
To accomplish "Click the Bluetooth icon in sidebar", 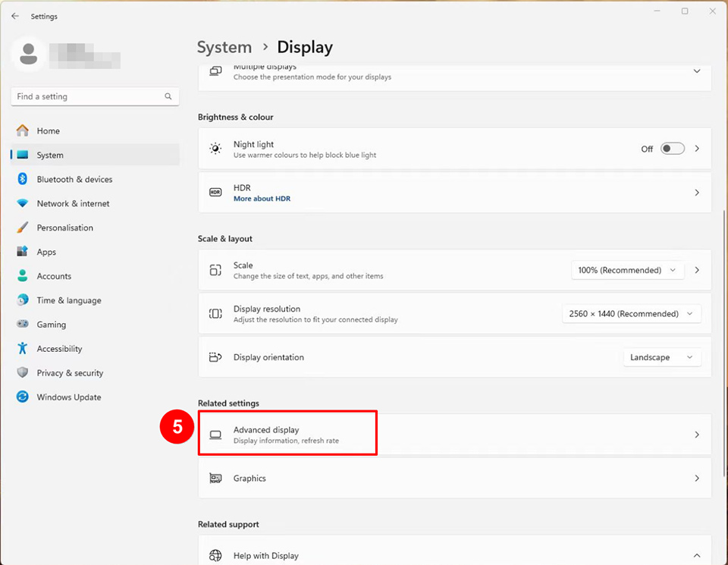I will (22, 179).
